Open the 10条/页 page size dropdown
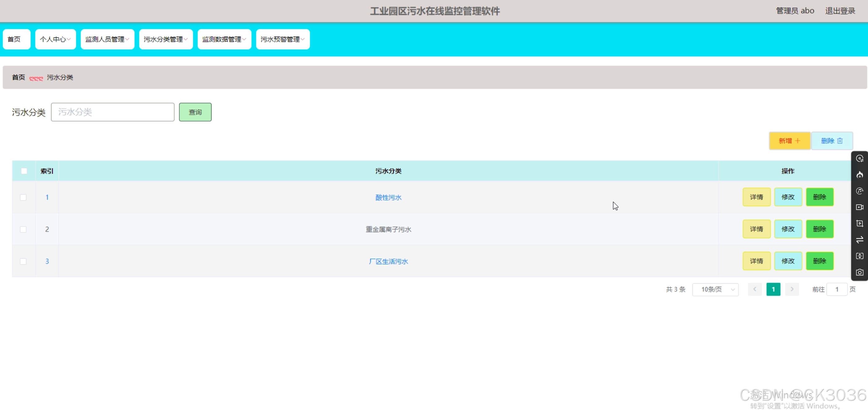This screenshot has width=868, height=410. click(x=715, y=290)
